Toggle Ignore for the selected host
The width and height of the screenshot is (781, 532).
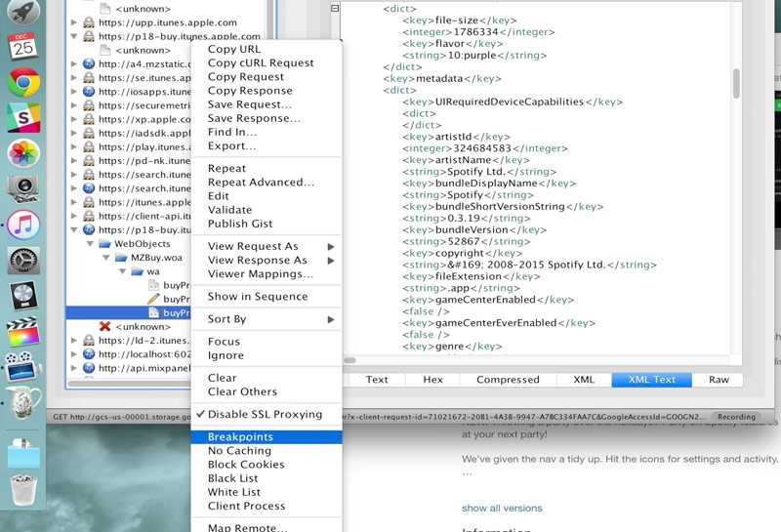point(266,355)
